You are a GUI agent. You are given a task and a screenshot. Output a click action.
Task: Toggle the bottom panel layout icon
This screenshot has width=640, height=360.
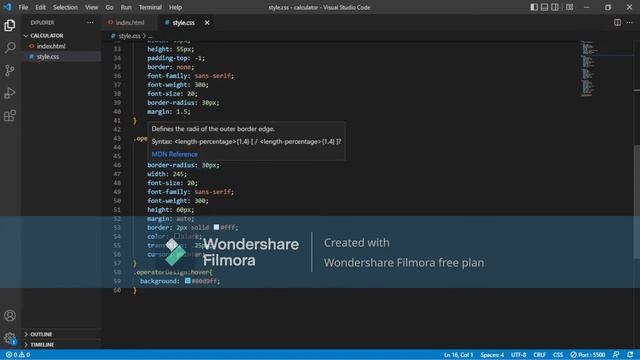pos(544,7)
